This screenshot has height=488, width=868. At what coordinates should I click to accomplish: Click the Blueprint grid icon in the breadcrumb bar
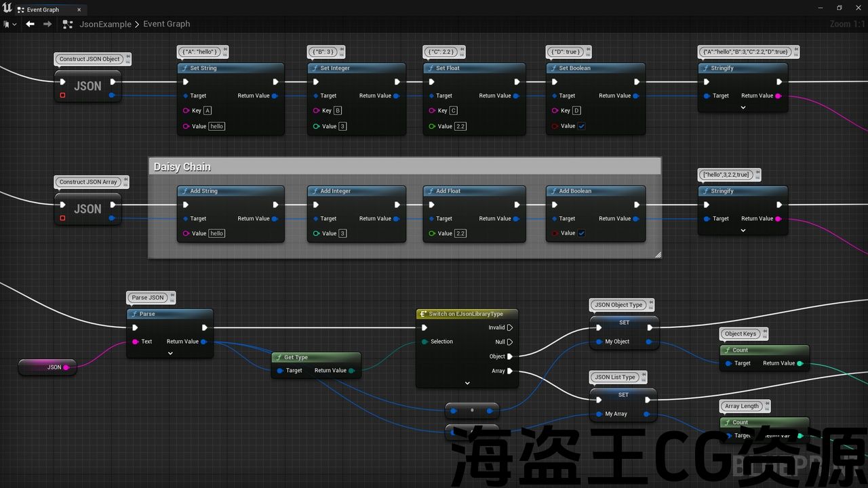67,24
